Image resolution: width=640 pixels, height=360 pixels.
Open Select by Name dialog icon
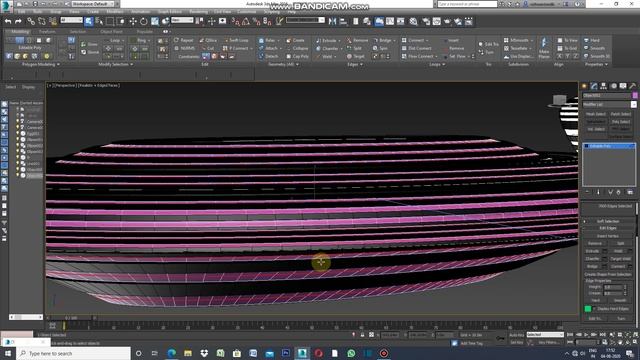99,21
